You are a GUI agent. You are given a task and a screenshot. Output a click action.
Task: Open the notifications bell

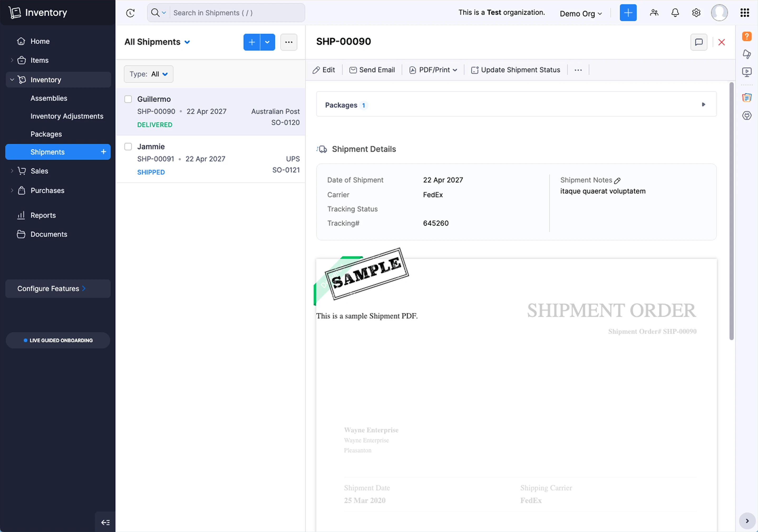tap(675, 13)
